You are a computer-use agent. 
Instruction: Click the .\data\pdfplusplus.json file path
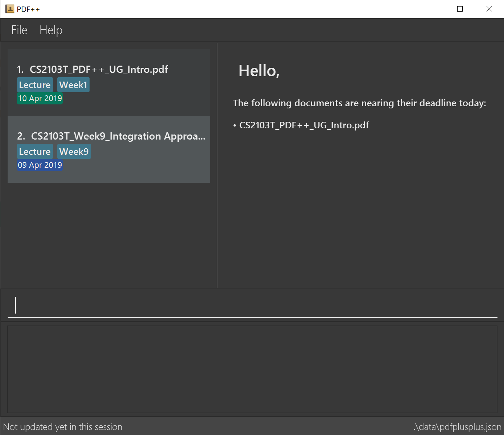(457, 427)
